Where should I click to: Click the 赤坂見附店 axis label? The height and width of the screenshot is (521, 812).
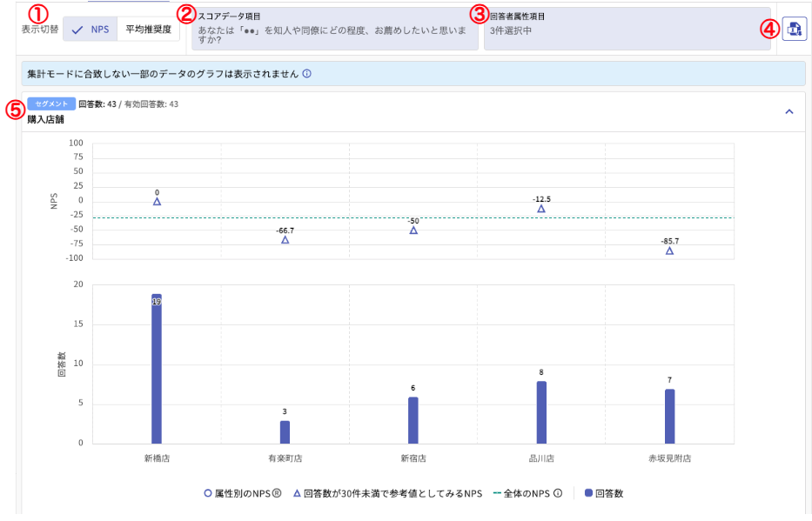[668, 457]
